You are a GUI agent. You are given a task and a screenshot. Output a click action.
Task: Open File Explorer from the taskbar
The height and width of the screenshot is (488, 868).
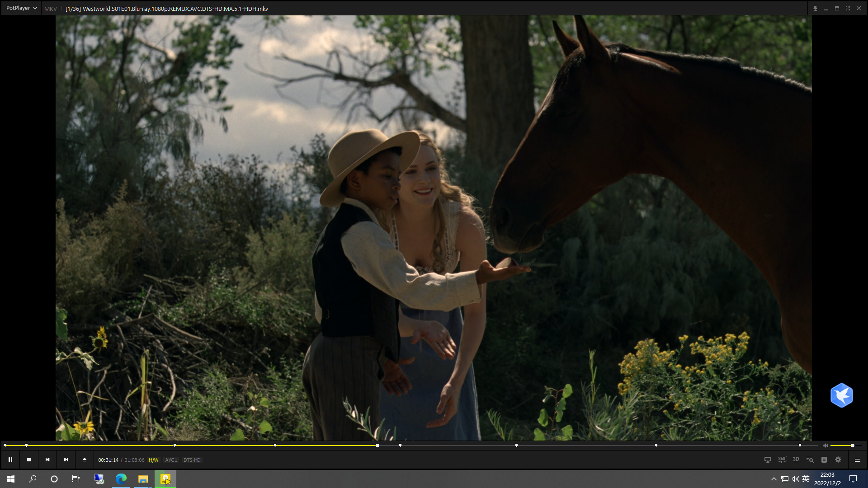click(143, 479)
